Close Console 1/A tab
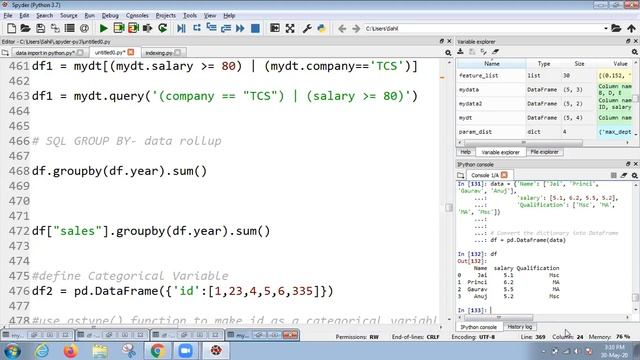The height and width of the screenshot is (360, 640). click(504, 175)
